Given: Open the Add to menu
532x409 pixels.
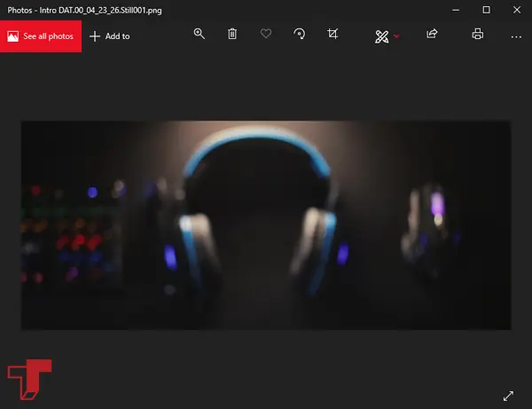Looking at the screenshot, I should click(x=110, y=36).
